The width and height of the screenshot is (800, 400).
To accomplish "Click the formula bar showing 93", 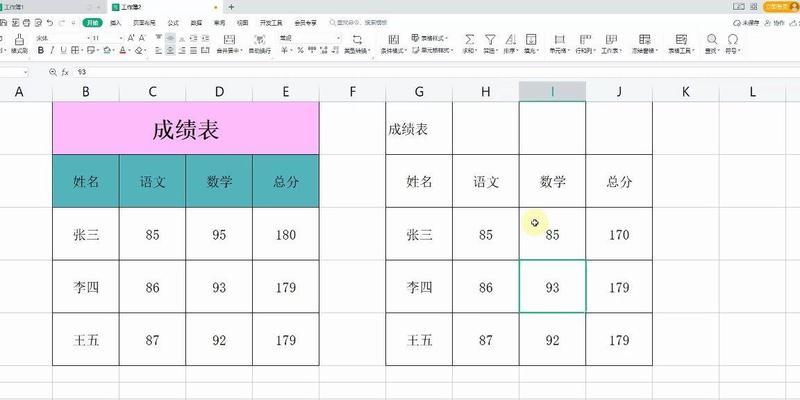I will coord(434,72).
